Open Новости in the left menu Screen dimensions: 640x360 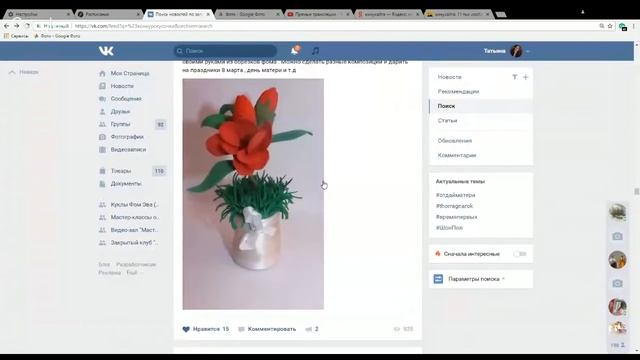pyautogui.click(x=122, y=86)
